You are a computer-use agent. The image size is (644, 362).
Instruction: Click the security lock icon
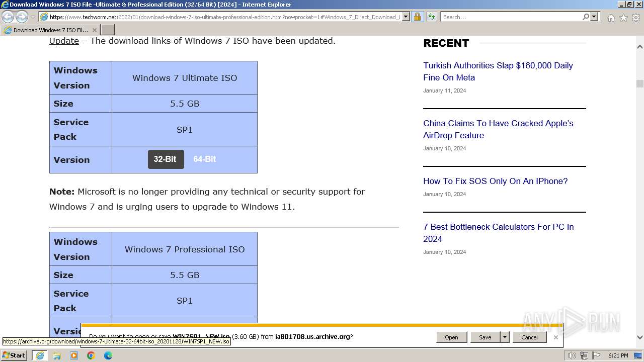[x=417, y=17]
